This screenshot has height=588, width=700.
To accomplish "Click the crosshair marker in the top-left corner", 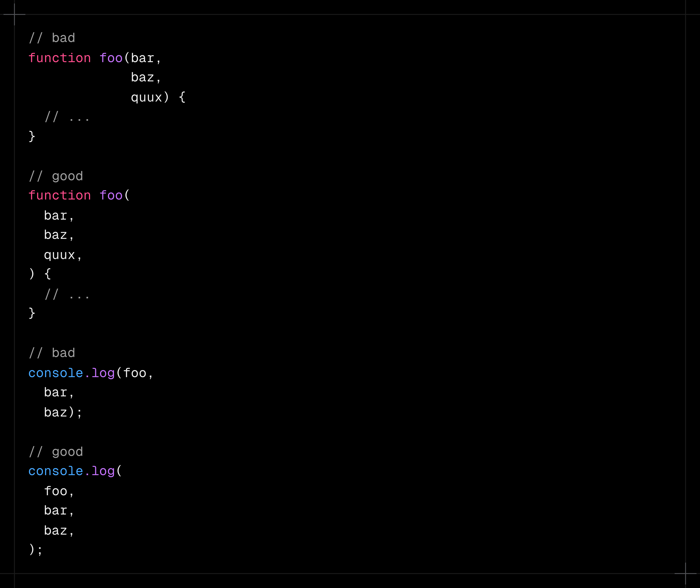I will pos(14,14).
